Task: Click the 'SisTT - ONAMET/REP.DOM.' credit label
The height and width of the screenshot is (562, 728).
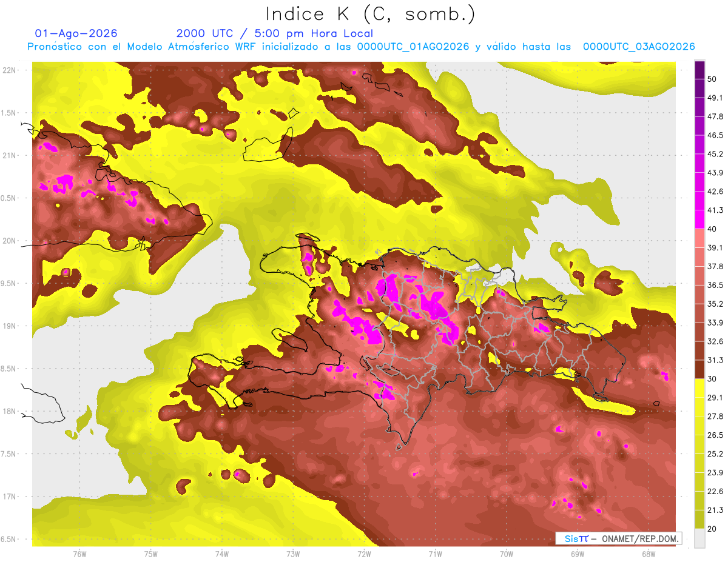Action: pos(619,538)
